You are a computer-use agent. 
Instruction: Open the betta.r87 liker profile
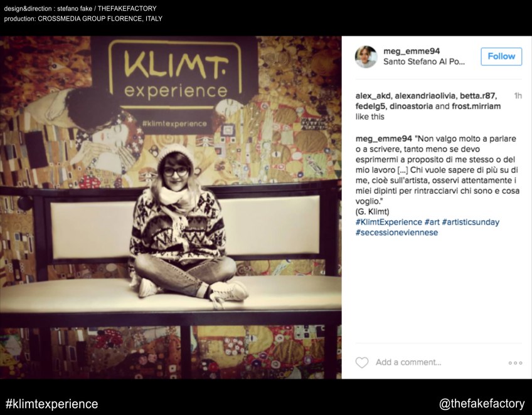(x=477, y=96)
